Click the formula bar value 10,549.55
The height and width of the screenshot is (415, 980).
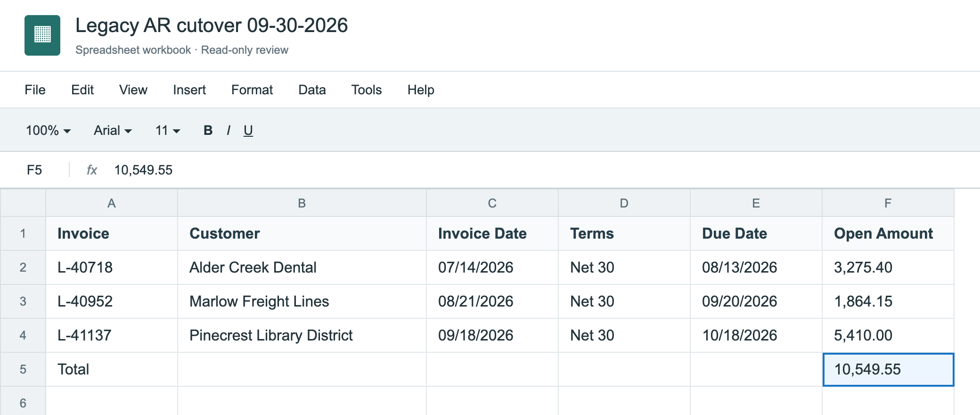point(144,170)
